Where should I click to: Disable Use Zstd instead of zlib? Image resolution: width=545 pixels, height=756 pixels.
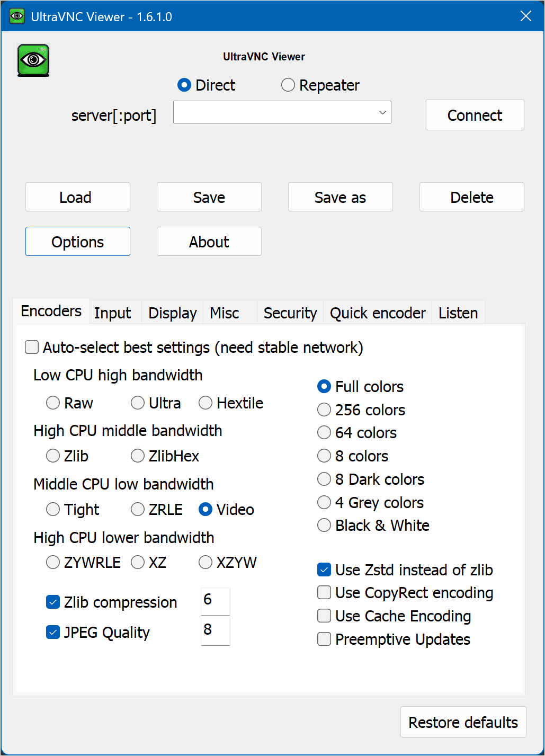pos(324,570)
